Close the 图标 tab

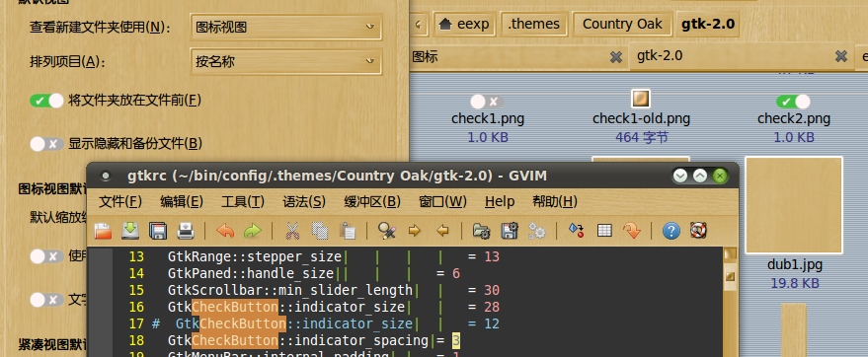(x=615, y=57)
